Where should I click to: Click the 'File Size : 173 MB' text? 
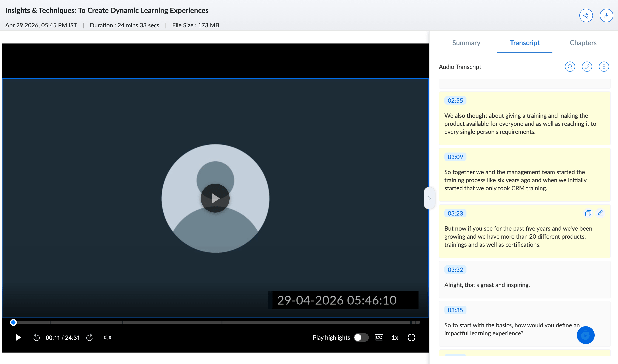pos(195,25)
